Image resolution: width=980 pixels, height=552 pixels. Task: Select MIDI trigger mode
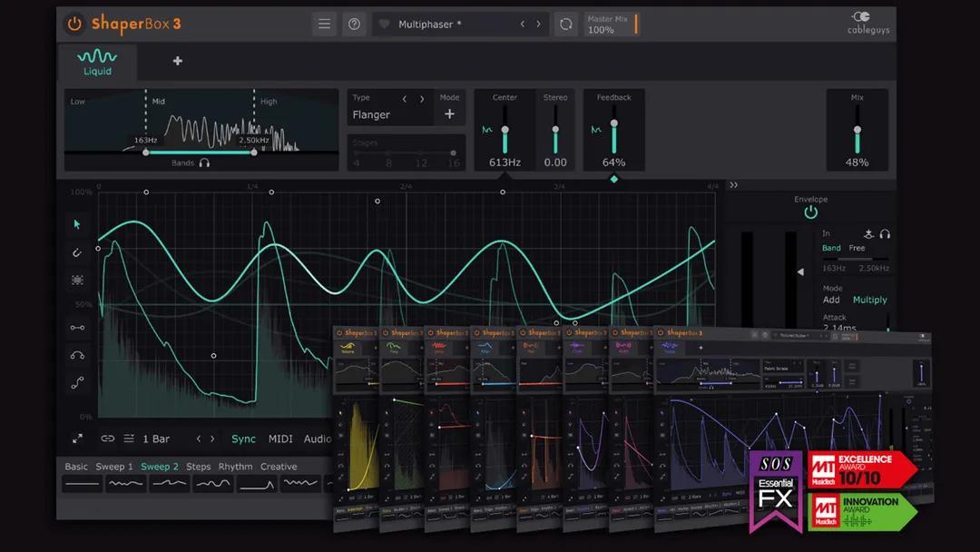click(280, 439)
